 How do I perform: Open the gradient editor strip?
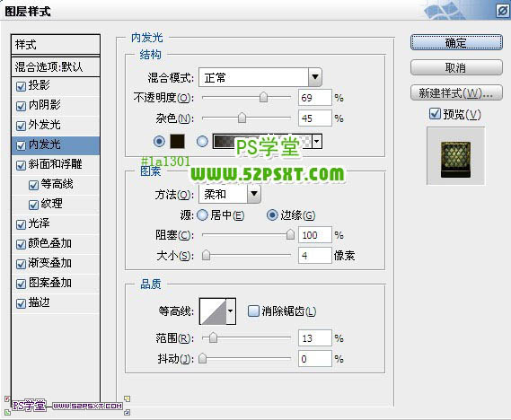coord(262,142)
